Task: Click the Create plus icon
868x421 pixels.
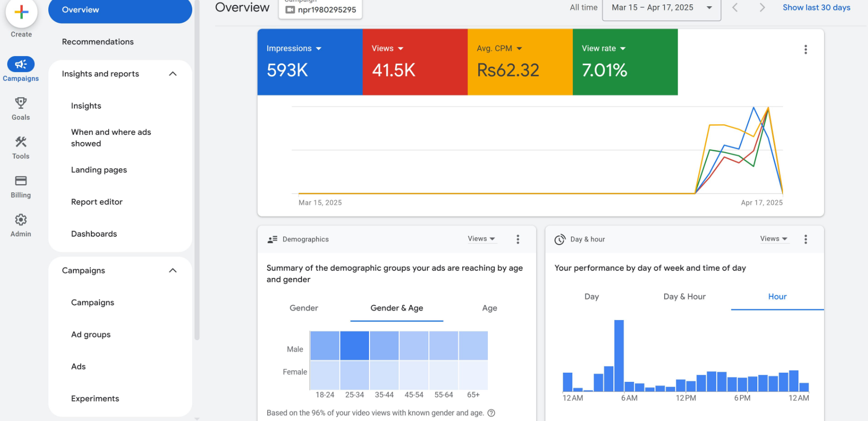Action: (21, 13)
